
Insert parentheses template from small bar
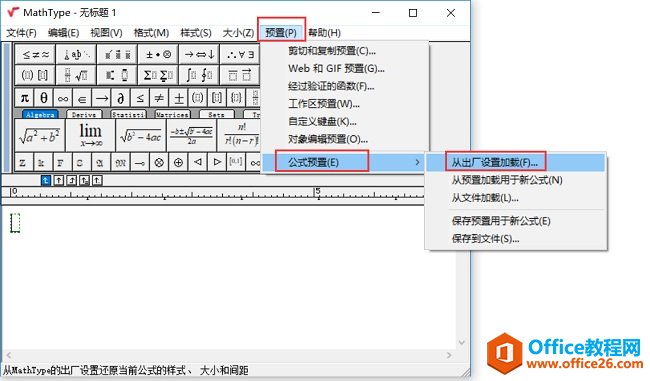click(198, 98)
